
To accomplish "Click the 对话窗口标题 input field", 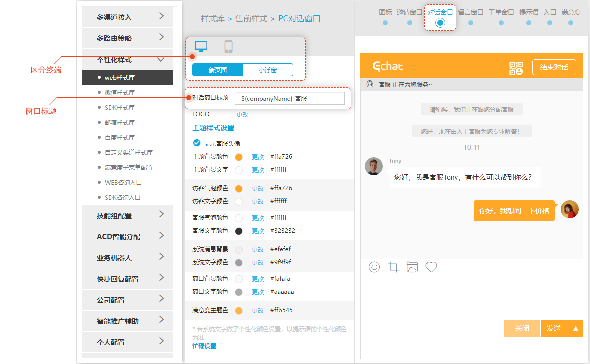I will pyautogui.click(x=289, y=98).
